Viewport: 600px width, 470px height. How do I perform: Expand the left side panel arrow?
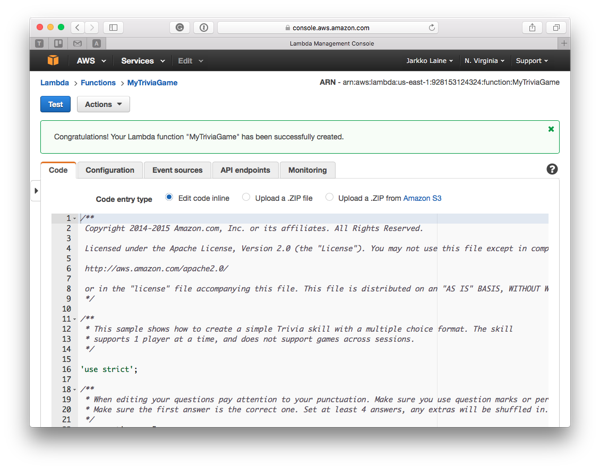[36, 191]
